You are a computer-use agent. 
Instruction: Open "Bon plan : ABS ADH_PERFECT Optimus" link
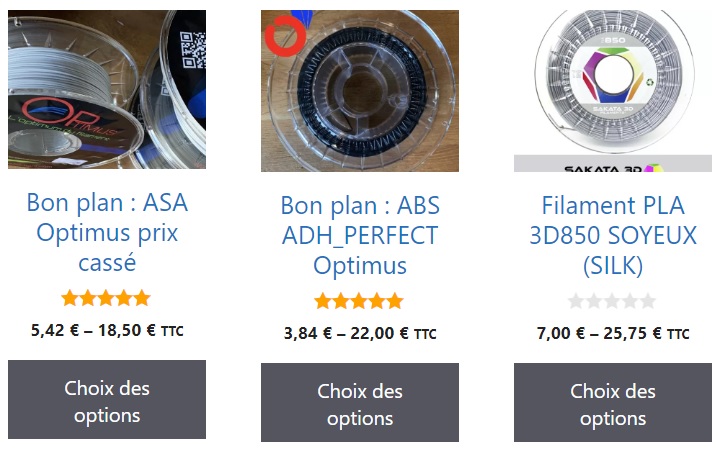pos(360,236)
